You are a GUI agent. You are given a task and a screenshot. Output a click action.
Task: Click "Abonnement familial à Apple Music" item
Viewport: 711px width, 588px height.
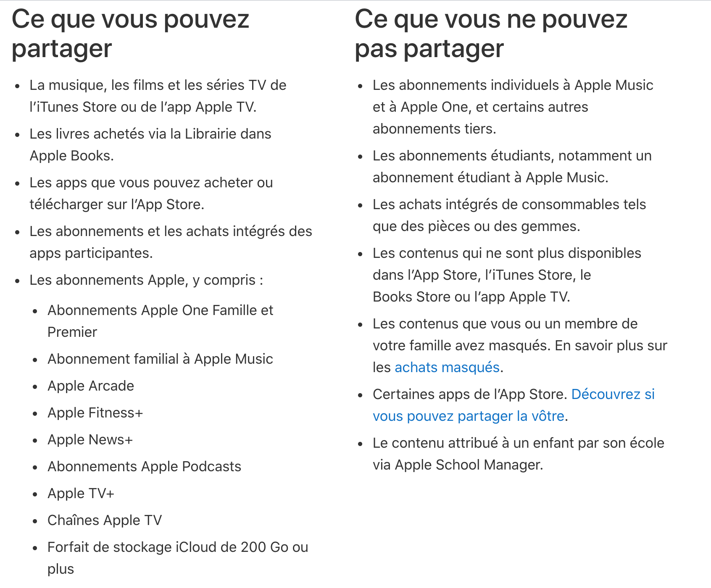(x=160, y=359)
